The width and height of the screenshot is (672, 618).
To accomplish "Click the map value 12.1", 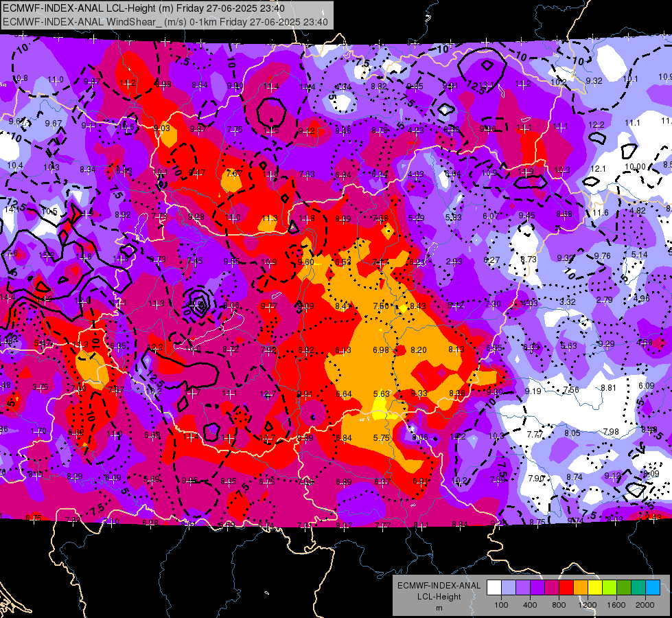I will click(x=598, y=169).
